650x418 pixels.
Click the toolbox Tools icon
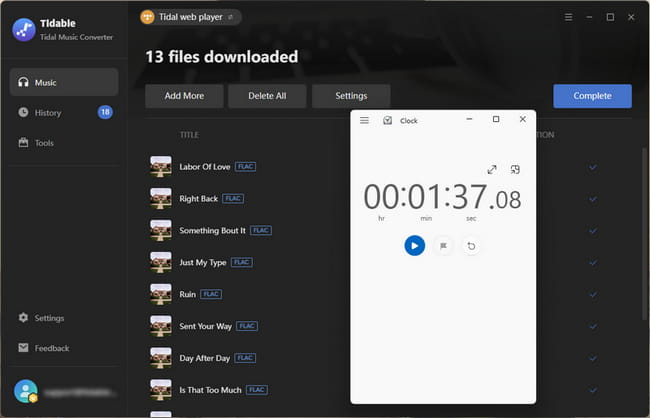(x=23, y=143)
